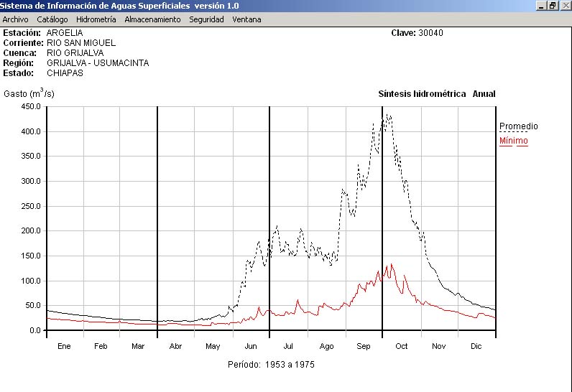
Task: Open the Seguridad menu
Action: point(206,19)
